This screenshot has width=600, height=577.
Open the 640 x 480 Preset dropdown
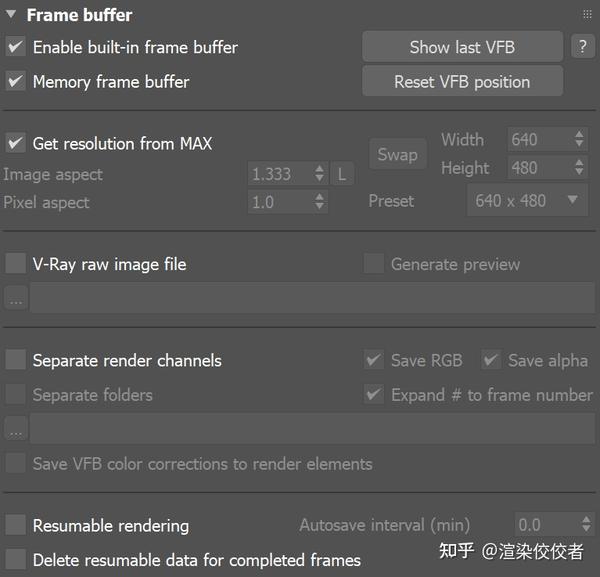point(527,200)
